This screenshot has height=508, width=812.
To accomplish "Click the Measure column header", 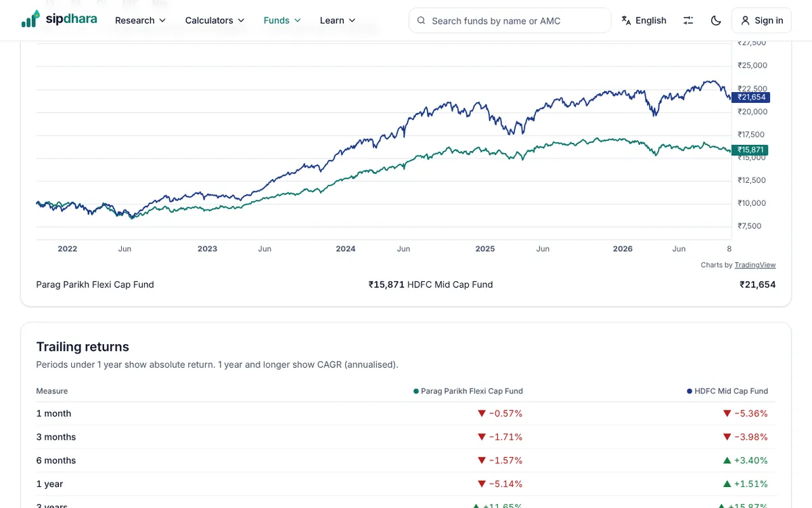I will [x=52, y=391].
